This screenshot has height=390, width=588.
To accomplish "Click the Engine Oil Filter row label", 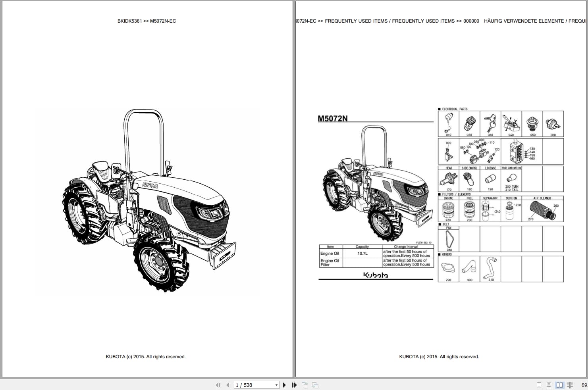I will pos(330,263).
